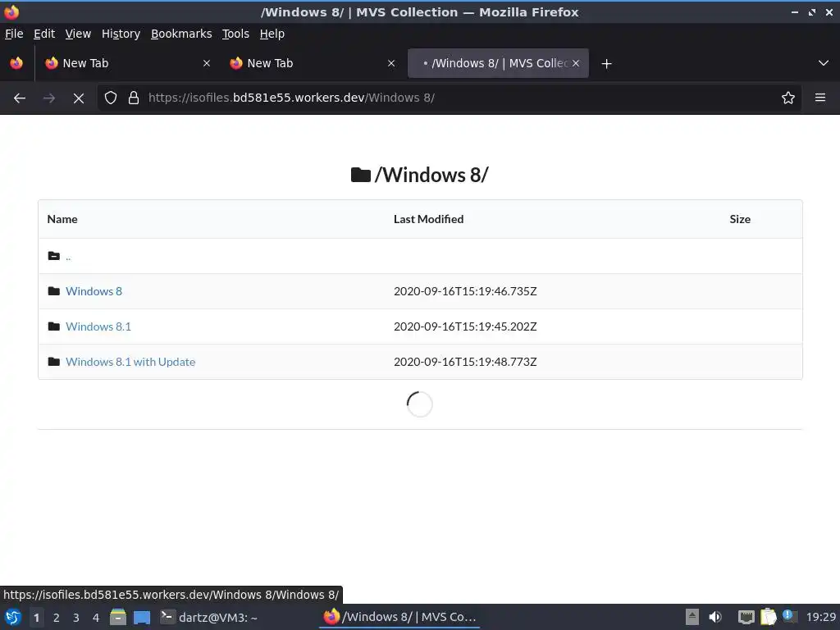Image resolution: width=840 pixels, height=630 pixels.
Task: Open the taskbar start menu icon
Action: (13, 617)
